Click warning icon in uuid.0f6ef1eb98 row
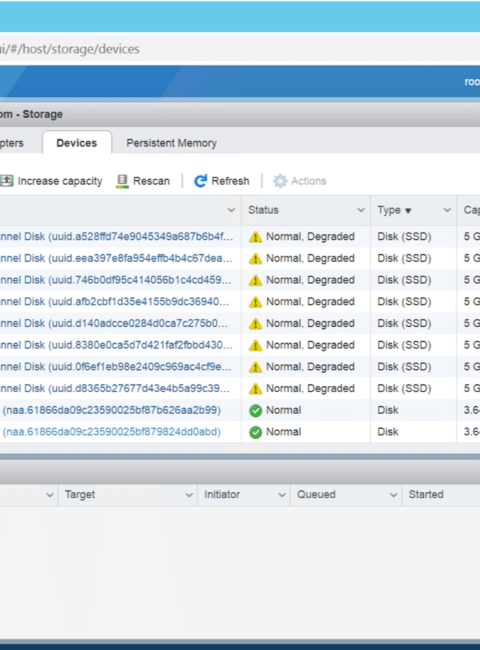Viewport: 480px width, 650px height. point(255,367)
